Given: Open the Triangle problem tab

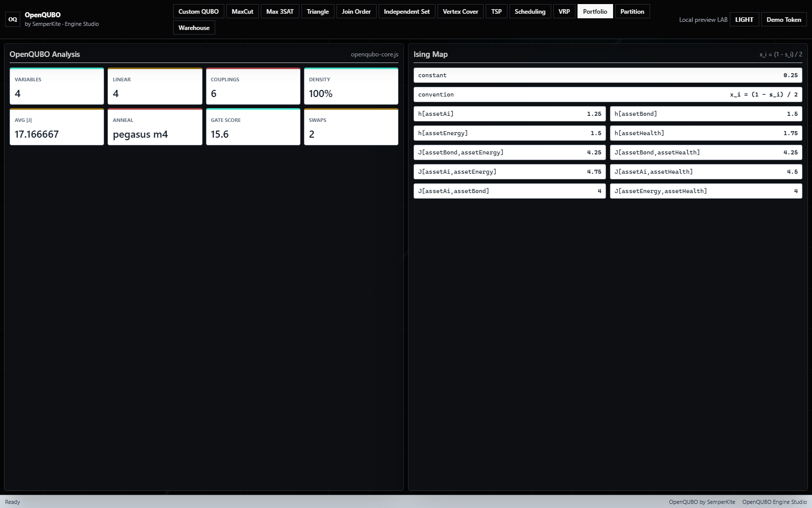Looking at the screenshot, I should [318, 11].
